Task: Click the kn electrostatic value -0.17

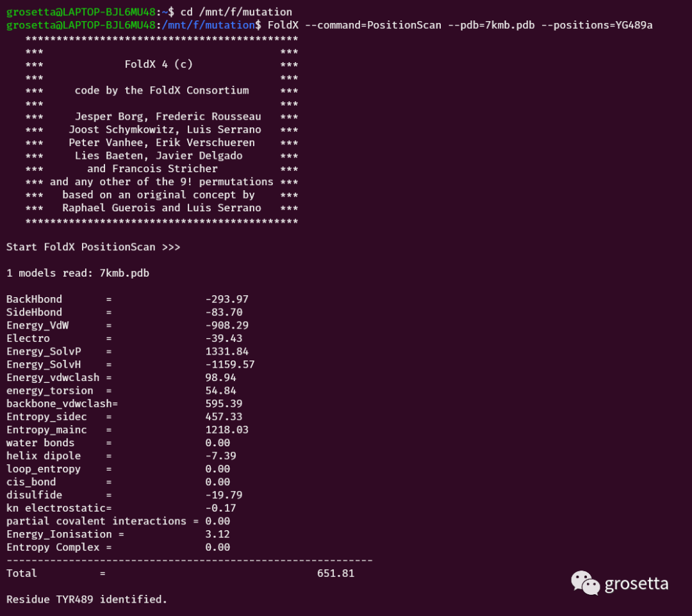Action: (x=220, y=508)
